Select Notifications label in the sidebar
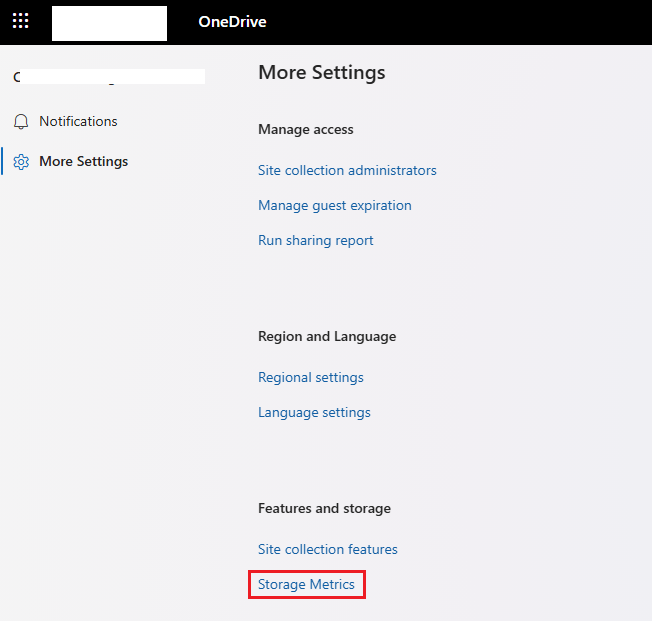The width and height of the screenshot is (652, 623). coord(78,121)
